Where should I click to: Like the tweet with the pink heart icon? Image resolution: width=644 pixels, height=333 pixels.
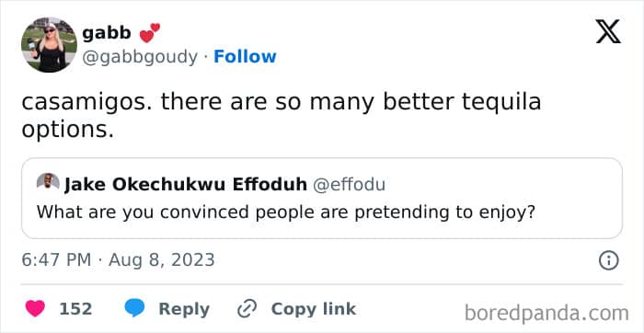[35, 309]
